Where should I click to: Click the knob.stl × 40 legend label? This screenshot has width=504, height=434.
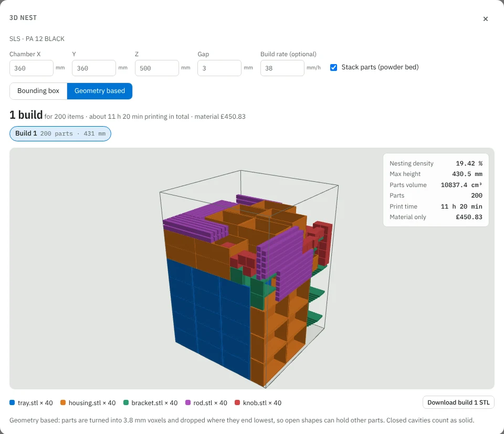point(262,403)
